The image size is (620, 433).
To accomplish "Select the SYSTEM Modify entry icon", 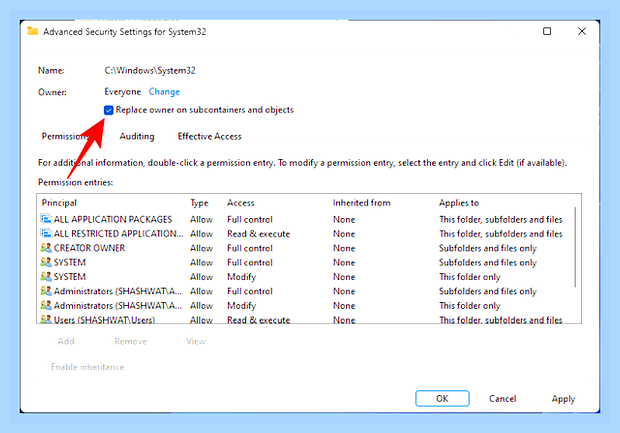I will click(46, 276).
